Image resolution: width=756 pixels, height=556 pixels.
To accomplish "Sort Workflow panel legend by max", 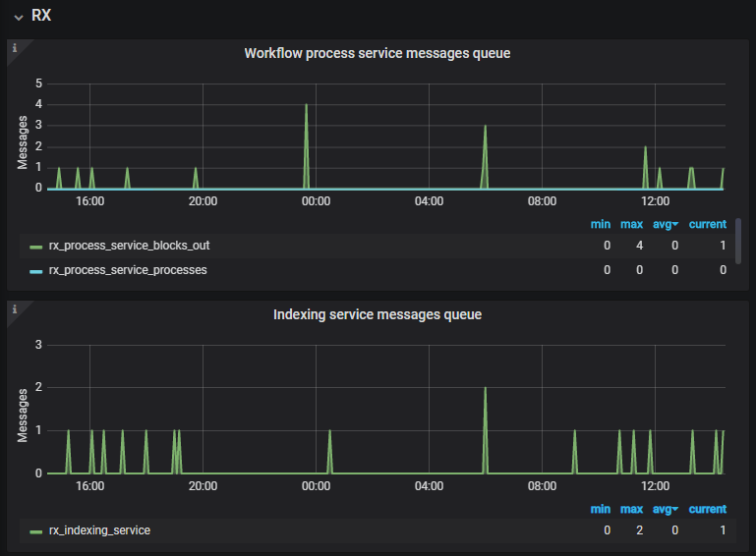I will (631, 224).
